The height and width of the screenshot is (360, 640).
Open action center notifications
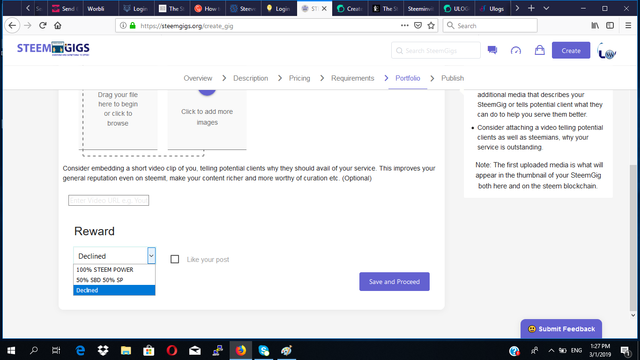pyautogui.click(x=625, y=350)
